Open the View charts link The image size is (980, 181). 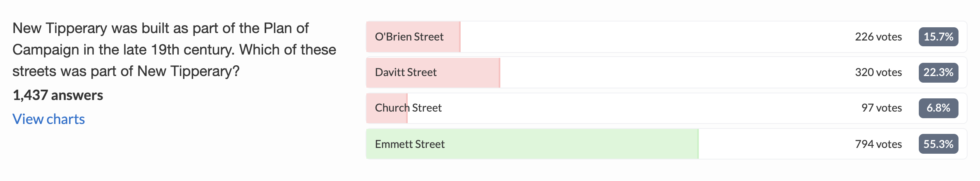(x=48, y=119)
